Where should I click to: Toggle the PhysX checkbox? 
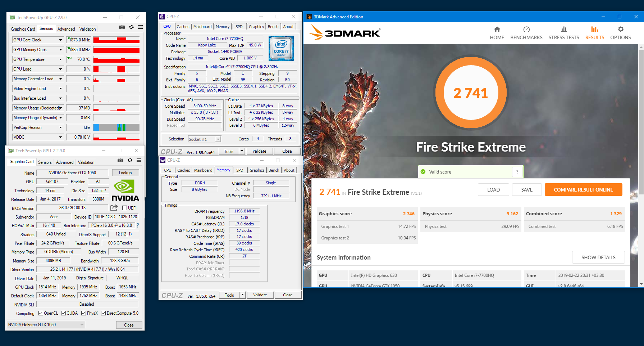click(83, 313)
